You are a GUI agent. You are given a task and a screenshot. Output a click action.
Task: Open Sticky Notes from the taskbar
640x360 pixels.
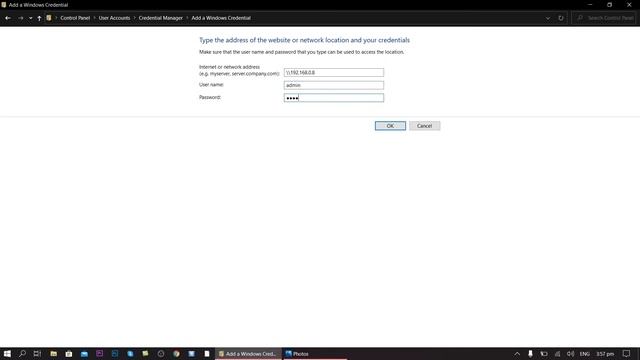click(x=145, y=353)
